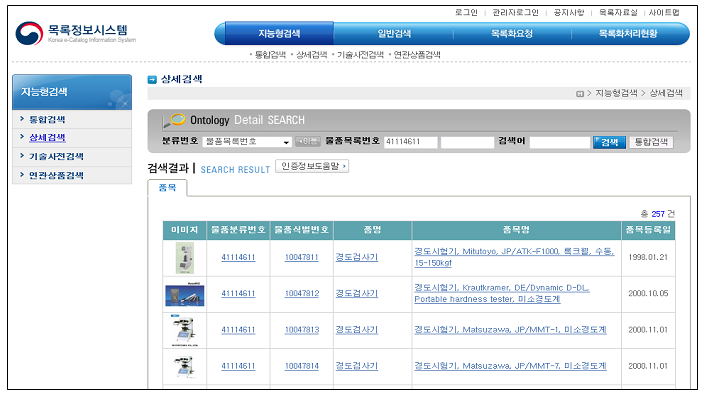Image resolution: width=704 pixels, height=396 pixels.
Task: Open 연관상품검색 in the left sidebar
Action: click(56, 175)
